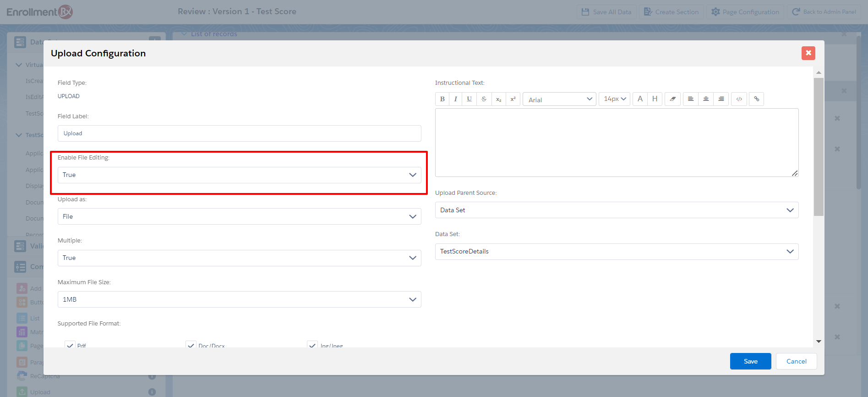
Task: Cancel the upload configuration dialog
Action: click(796, 361)
